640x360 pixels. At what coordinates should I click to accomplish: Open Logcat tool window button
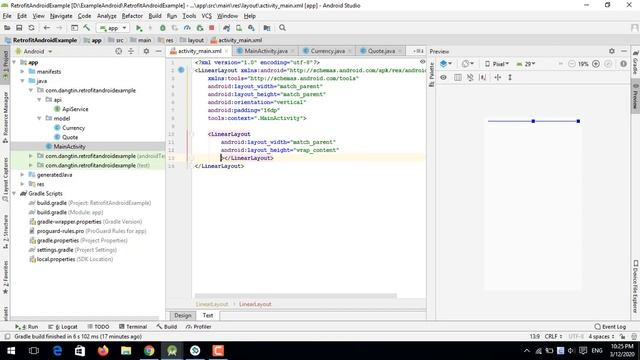[x=63, y=327]
